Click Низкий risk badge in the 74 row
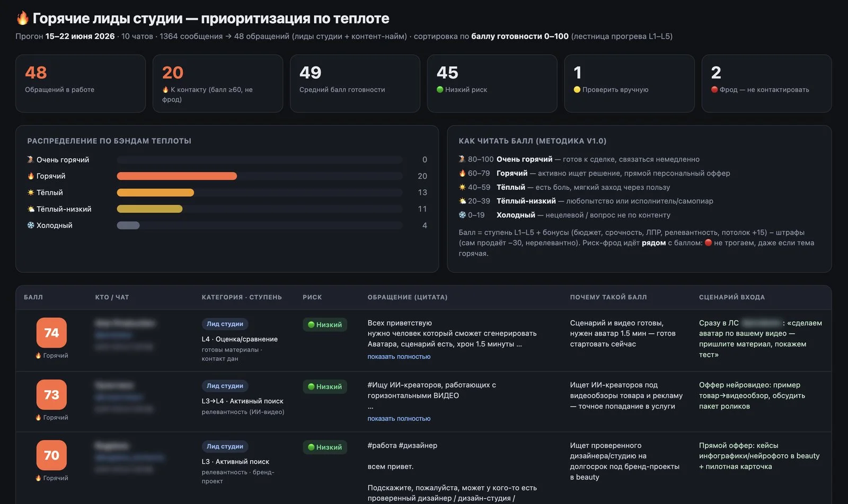The height and width of the screenshot is (504, 848). click(x=325, y=325)
